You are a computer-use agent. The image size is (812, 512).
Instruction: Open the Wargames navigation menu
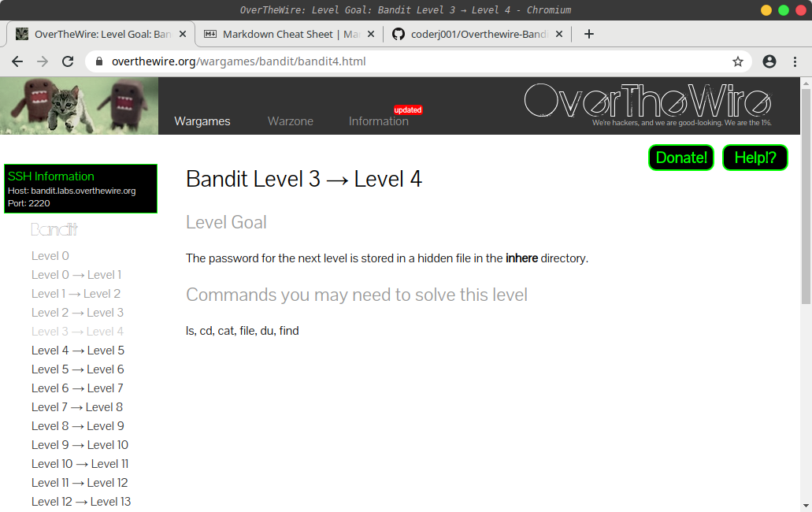[x=202, y=121]
